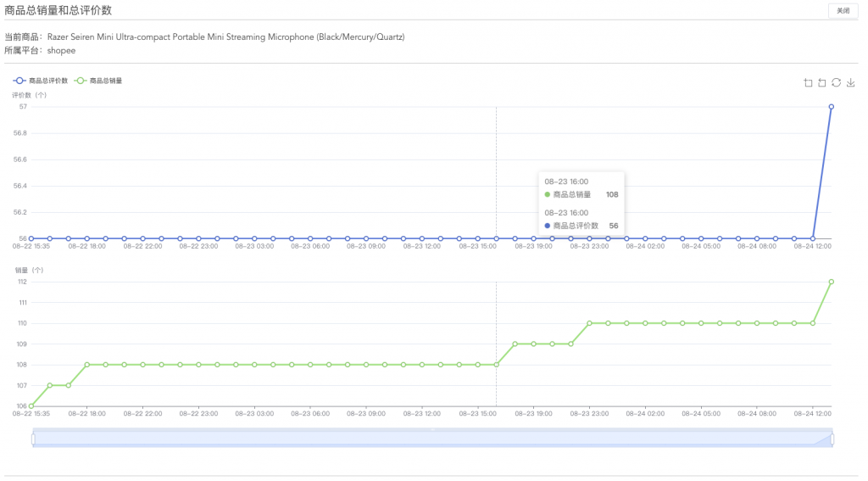The width and height of the screenshot is (868, 481).
Task: Restore the chart with the refresh icon
Action: tap(837, 82)
